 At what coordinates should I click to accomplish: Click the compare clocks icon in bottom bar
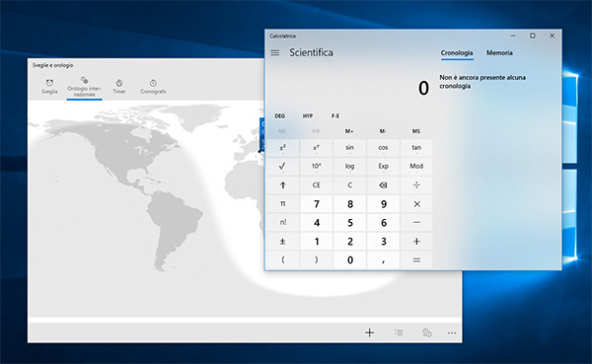426,332
